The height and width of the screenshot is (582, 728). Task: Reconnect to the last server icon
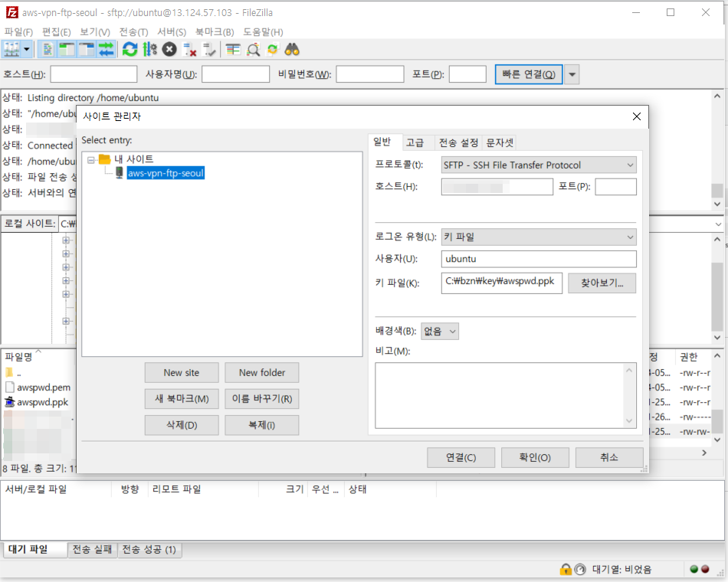pyautogui.click(x=209, y=49)
